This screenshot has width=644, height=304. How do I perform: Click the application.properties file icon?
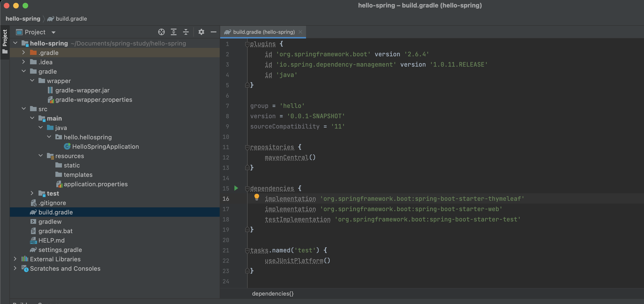point(59,184)
